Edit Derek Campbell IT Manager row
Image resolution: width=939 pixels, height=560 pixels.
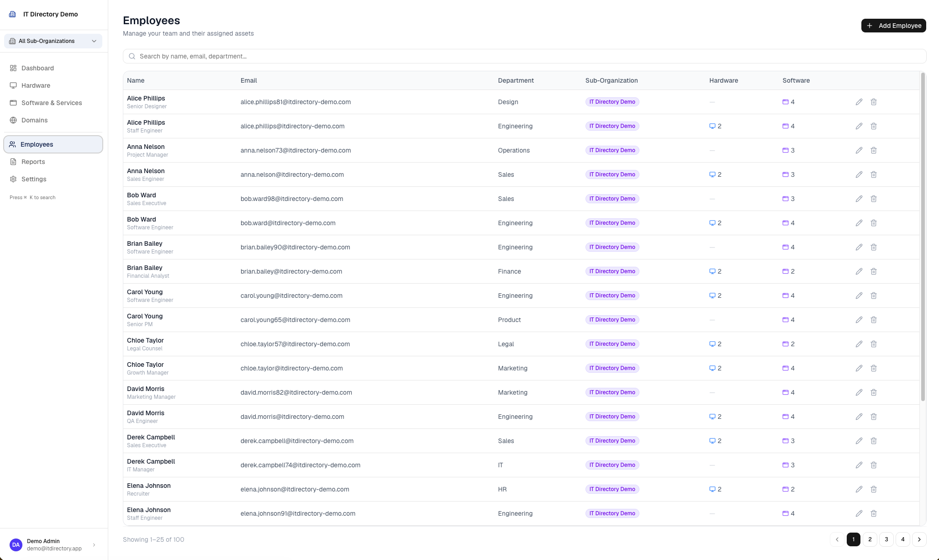(859, 465)
